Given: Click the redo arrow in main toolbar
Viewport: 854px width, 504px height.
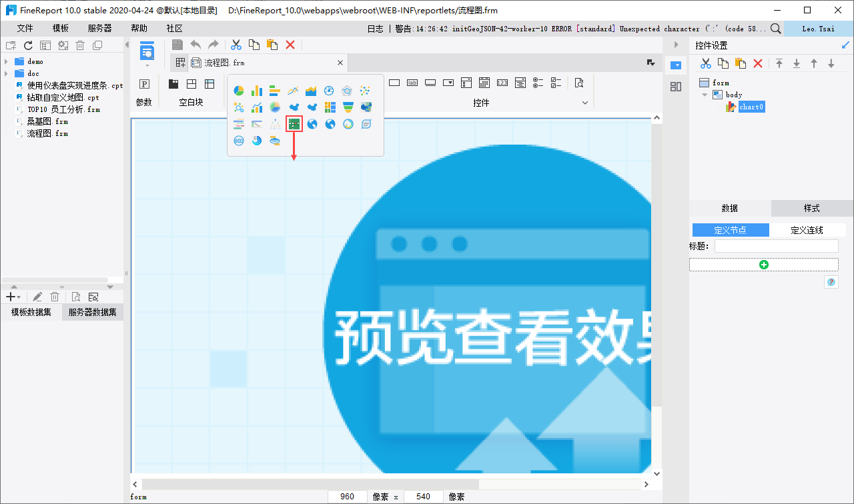Looking at the screenshot, I should (213, 45).
